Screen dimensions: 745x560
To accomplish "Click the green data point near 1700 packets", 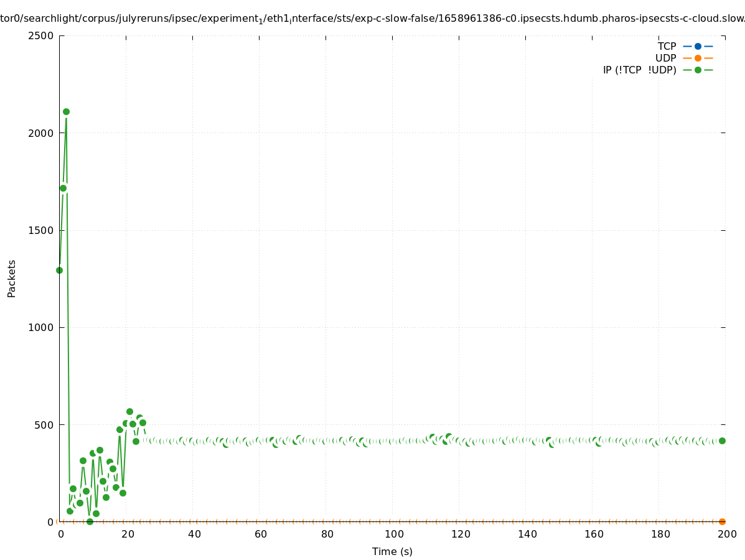I will [63, 188].
